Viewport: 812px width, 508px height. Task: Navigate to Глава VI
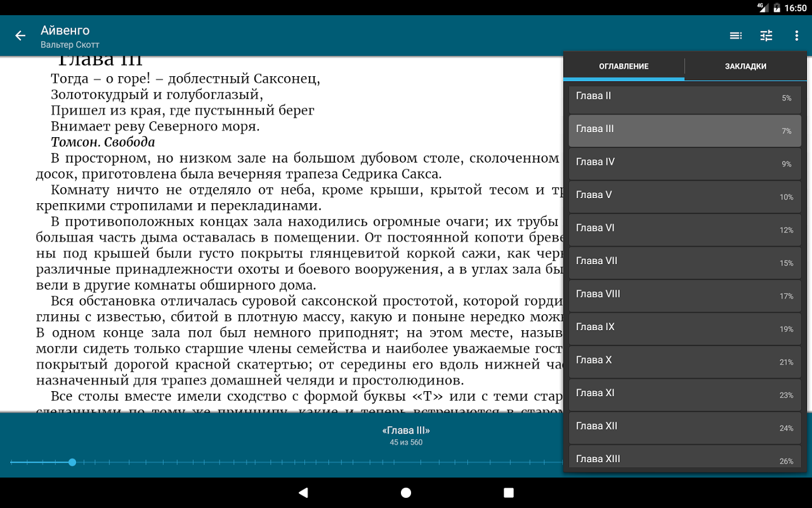(x=685, y=230)
